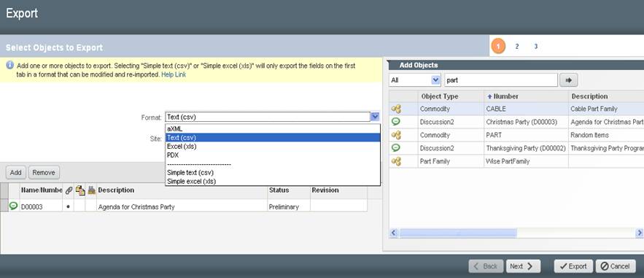Choose Simple text (csv) format option
This screenshot has width=644, height=278.
(x=273, y=172)
